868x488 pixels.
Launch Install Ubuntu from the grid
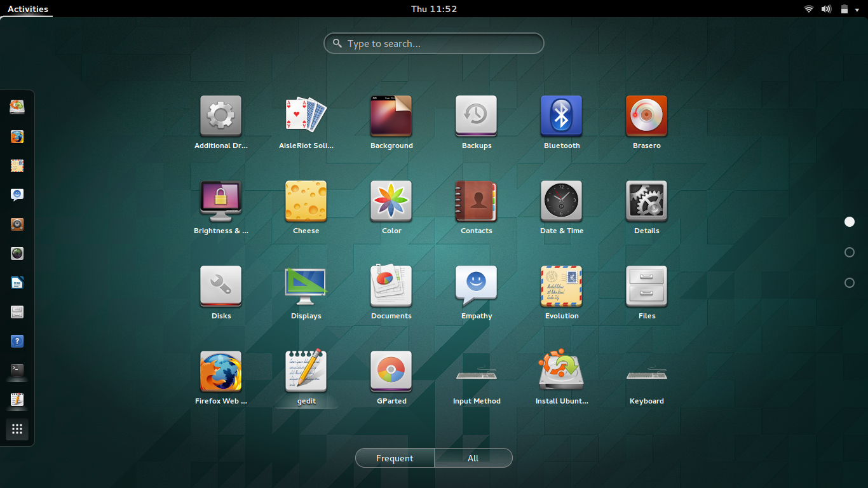tap(561, 371)
